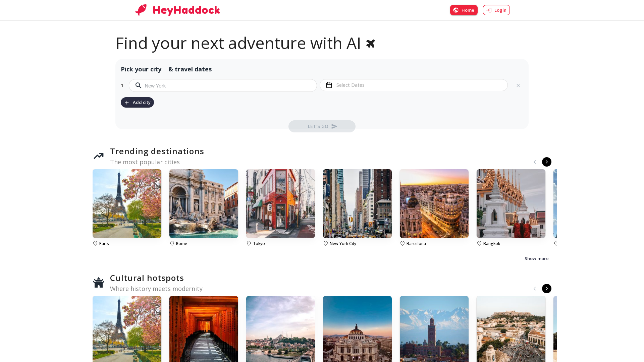
Task: Click the airplane icon in the headline
Action: [371, 44]
